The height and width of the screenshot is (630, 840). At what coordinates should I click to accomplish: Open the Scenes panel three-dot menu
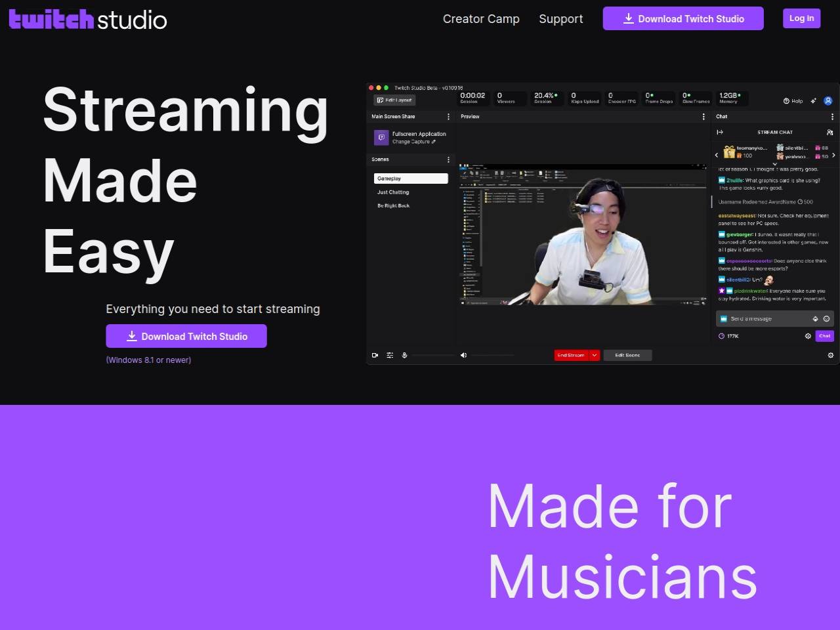449,159
